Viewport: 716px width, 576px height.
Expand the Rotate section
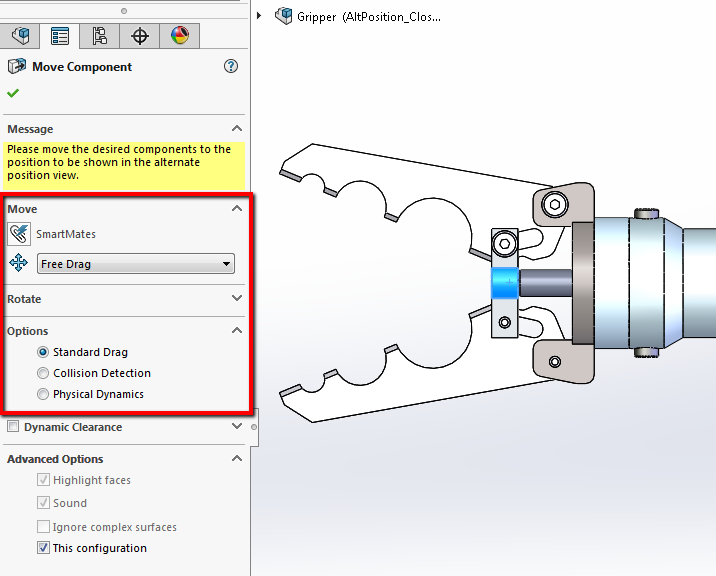pyautogui.click(x=237, y=298)
